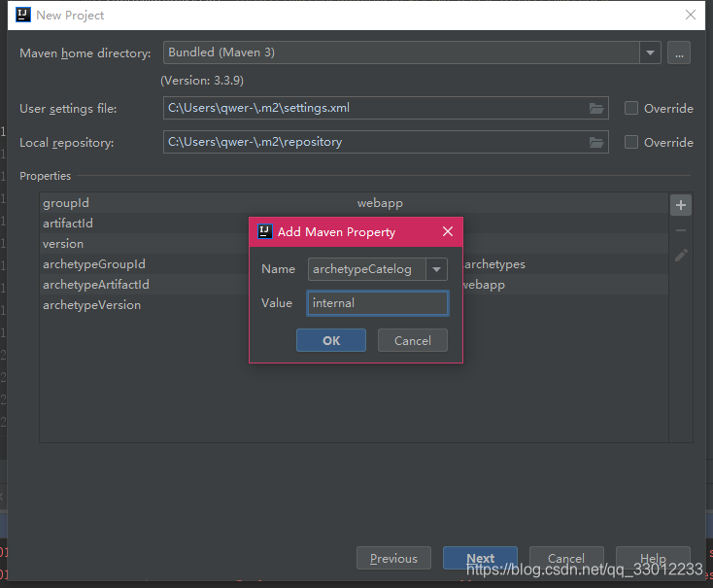The image size is (713, 588).
Task: Click IntelliJ icon in New Project title bar
Action: click(23, 15)
